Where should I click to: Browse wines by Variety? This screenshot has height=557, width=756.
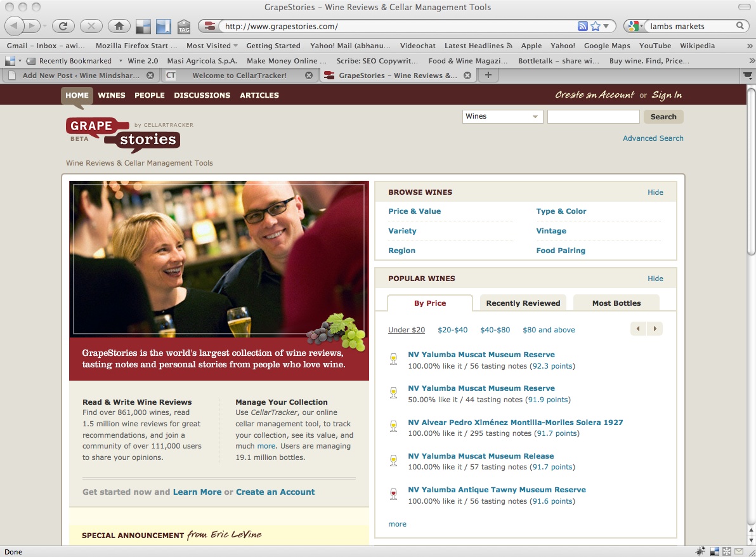402,230
